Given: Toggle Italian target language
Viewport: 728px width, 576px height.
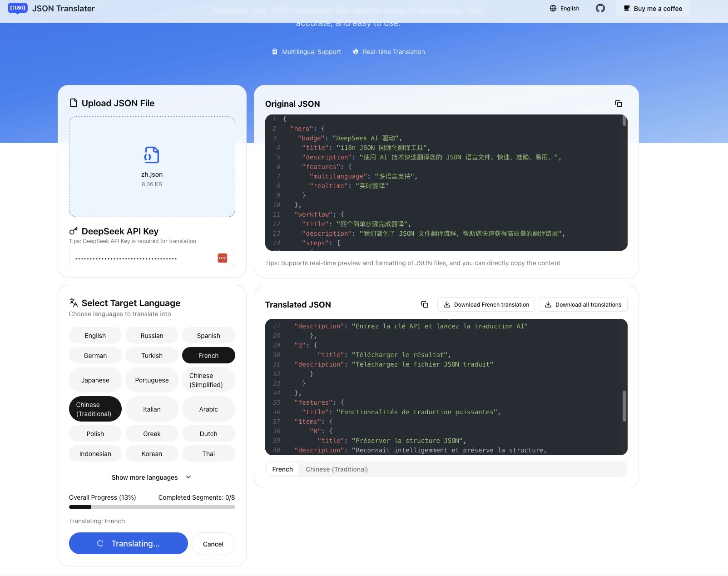Looking at the screenshot, I should pyautogui.click(x=152, y=409).
